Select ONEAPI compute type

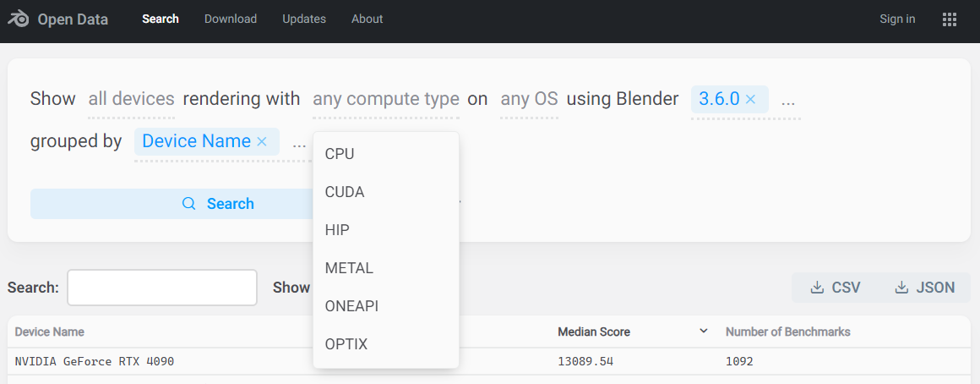point(385,306)
